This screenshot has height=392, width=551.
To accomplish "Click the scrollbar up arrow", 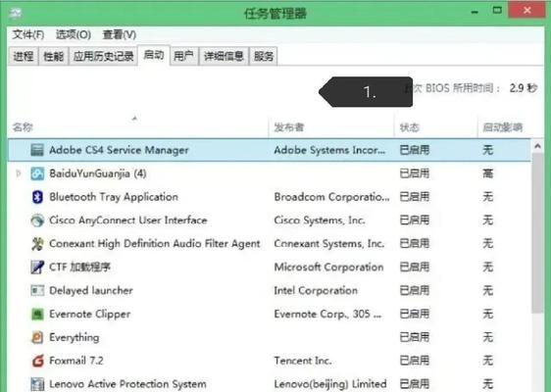I will (537, 146).
